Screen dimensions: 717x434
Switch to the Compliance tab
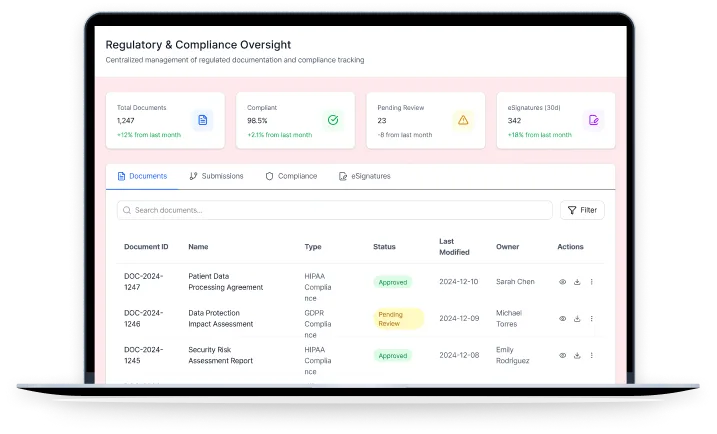[x=291, y=176]
